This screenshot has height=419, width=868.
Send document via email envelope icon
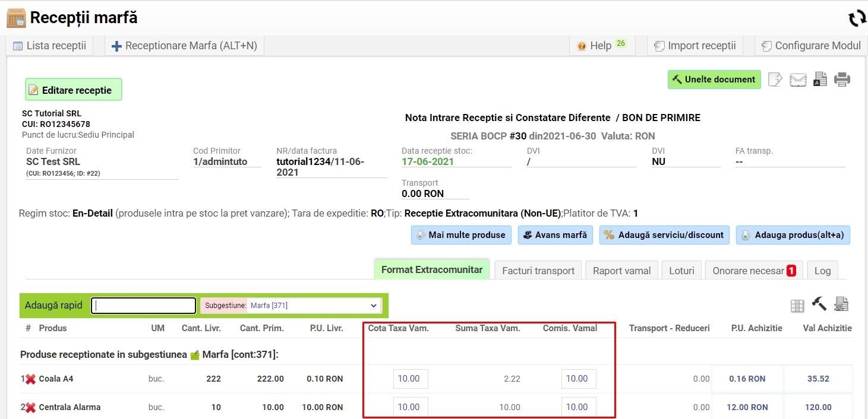798,80
